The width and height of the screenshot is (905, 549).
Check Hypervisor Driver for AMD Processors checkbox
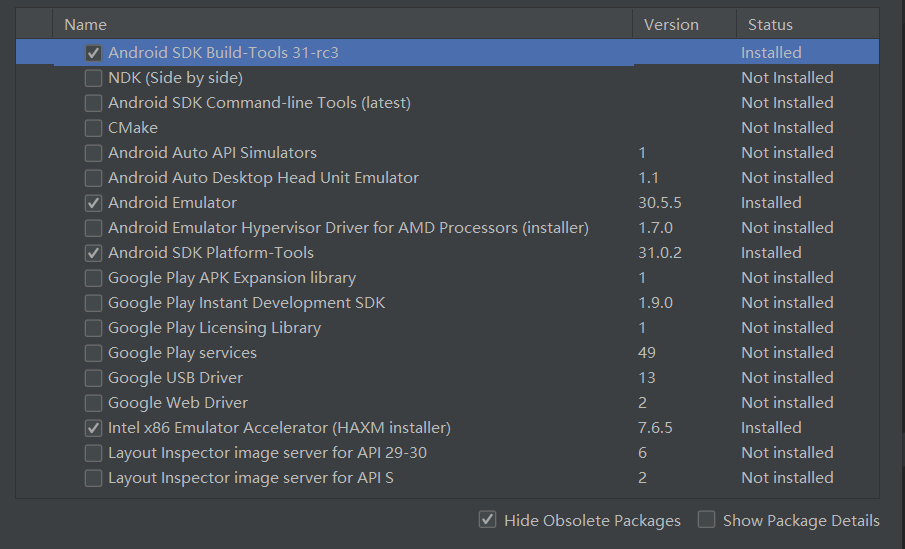pos(93,228)
